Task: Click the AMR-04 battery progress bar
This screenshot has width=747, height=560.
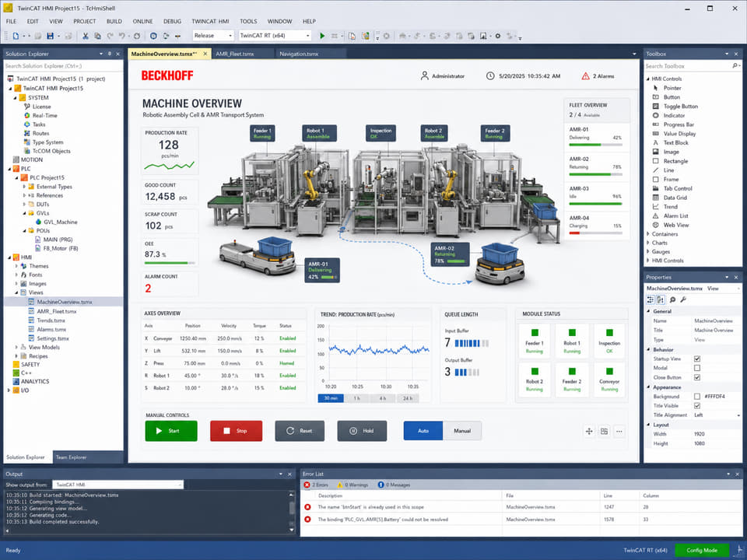Action: (x=595, y=233)
